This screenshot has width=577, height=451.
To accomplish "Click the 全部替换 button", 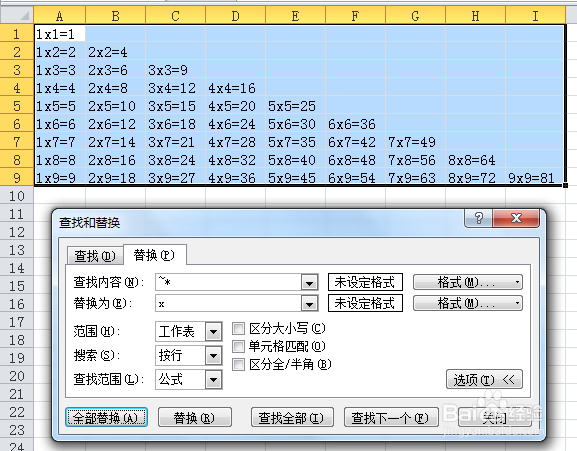I will (106, 417).
